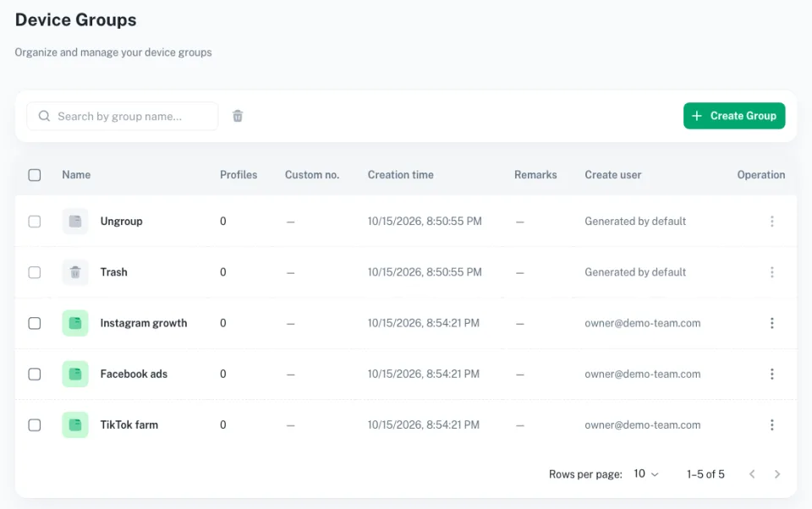
Task: Check the Ungroup row checkbox
Action: pos(34,222)
